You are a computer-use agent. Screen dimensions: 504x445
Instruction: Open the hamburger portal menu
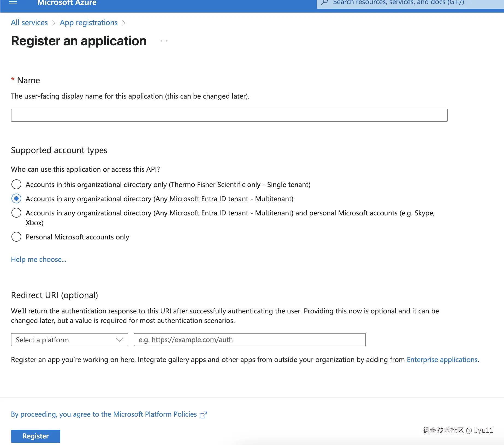13,3
